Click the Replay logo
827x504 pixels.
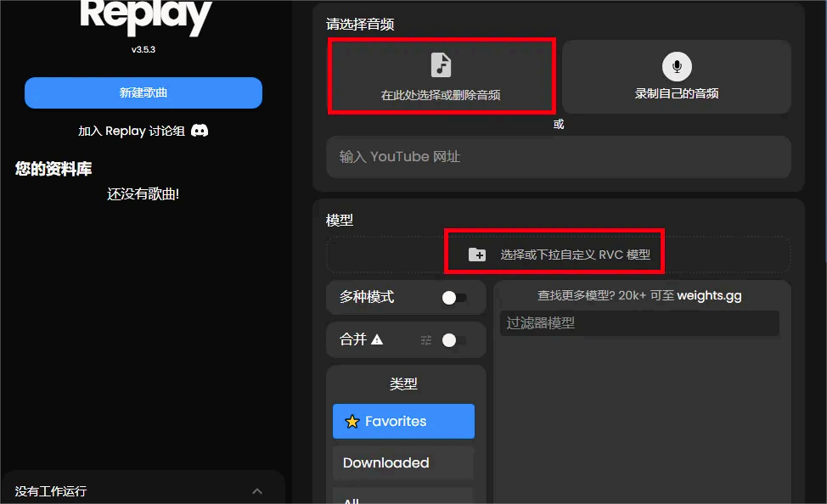coord(144,17)
